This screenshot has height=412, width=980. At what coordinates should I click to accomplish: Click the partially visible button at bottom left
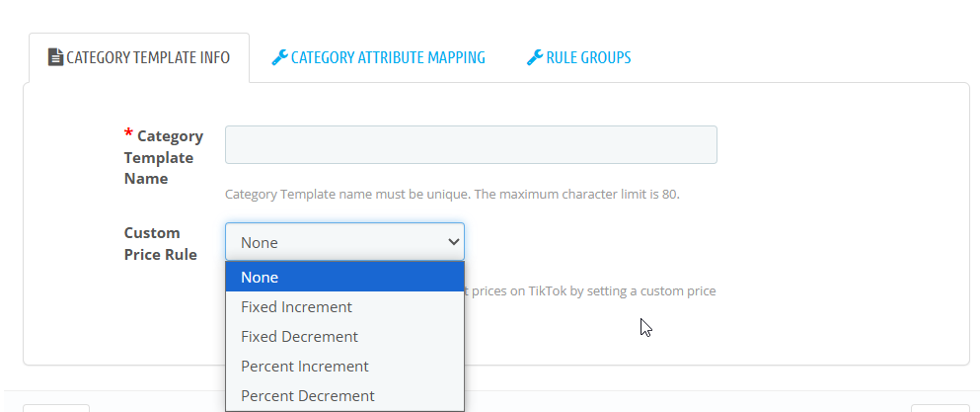(x=56, y=408)
